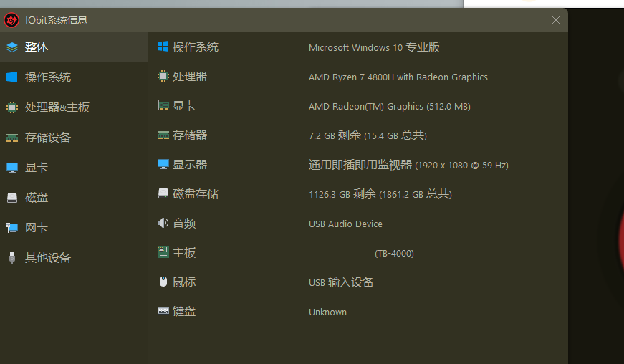Viewport: 624px width, 364px height.
Task: Click the keyboard icon in 键盘 row
Action: tap(163, 311)
